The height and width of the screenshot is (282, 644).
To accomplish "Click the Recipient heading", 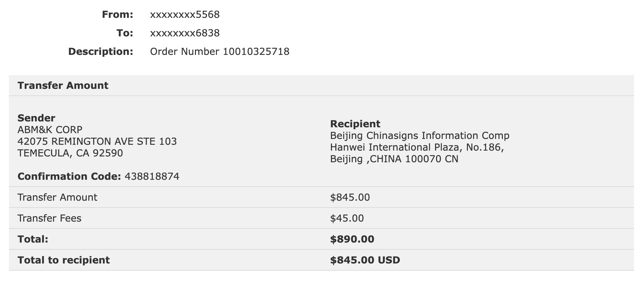I will click(355, 124).
